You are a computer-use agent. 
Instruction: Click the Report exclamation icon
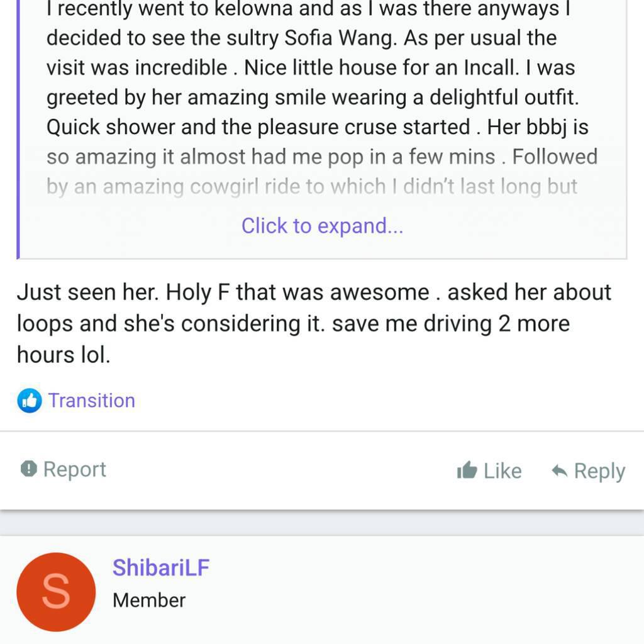click(x=28, y=469)
